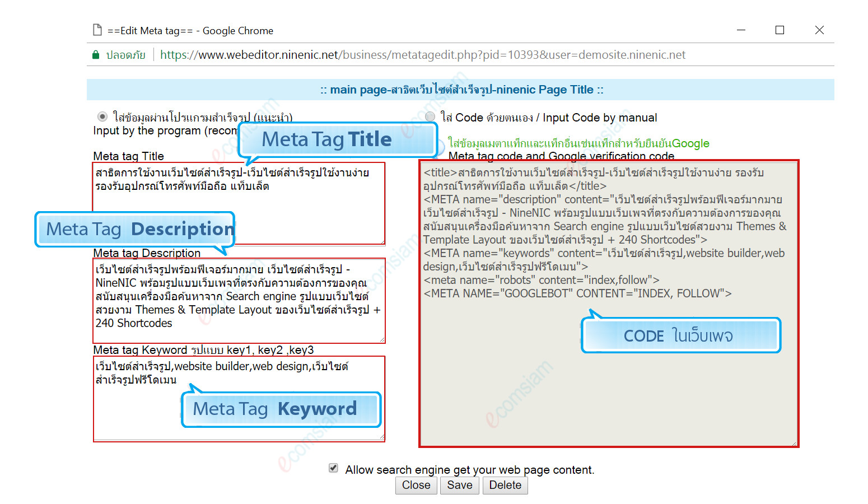Click the Close button
Image resolution: width=868 pixels, height=504 pixels.
416,486
